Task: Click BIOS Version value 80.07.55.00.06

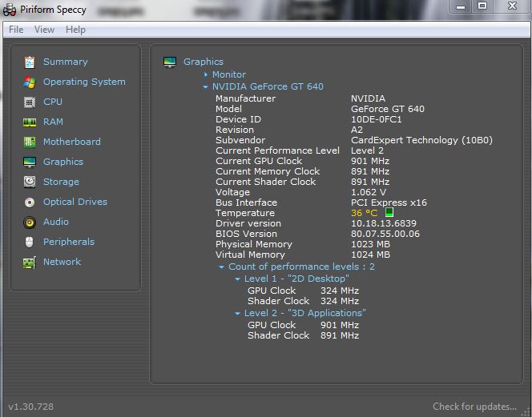Action: [x=385, y=234]
